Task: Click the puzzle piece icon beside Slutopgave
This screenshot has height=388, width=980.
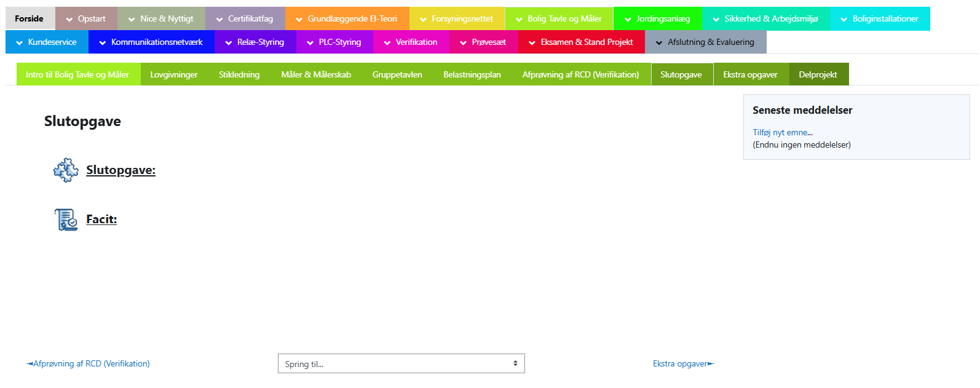Action: pyautogui.click(x=66, y=170)
